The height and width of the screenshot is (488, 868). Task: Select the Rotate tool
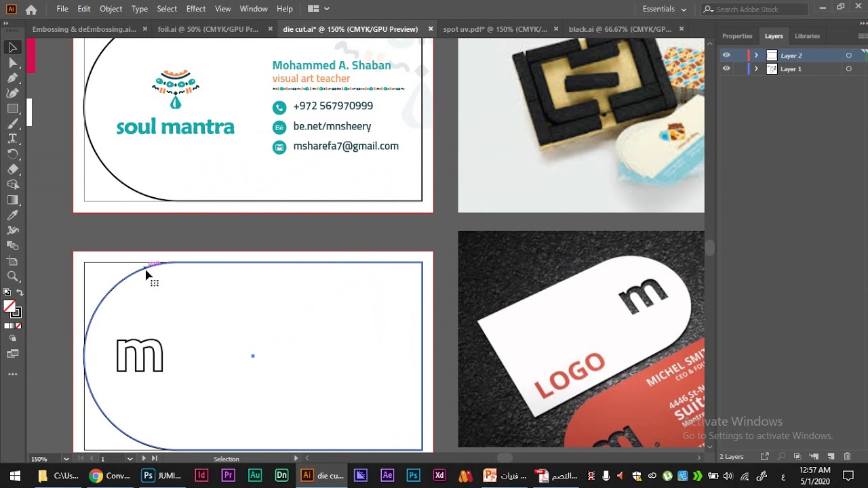pos(13,154)
